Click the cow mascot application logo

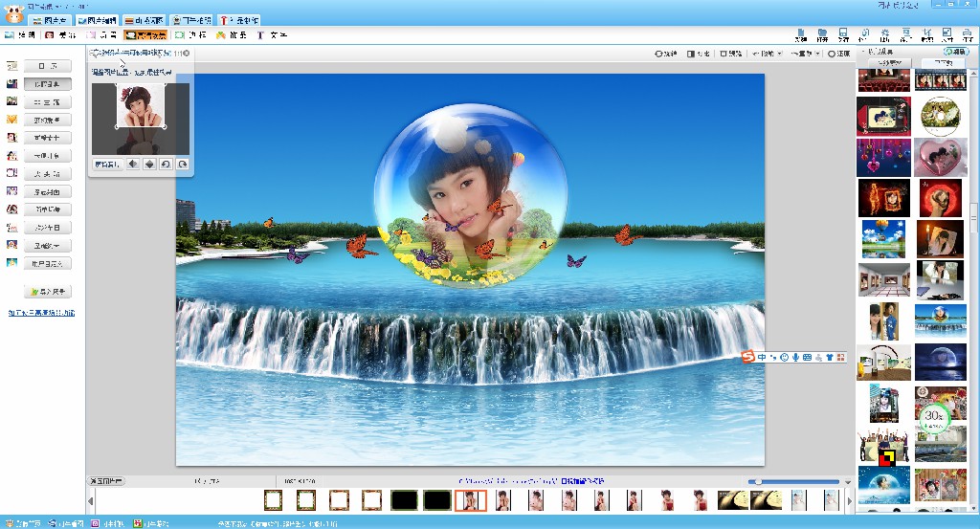13,13
